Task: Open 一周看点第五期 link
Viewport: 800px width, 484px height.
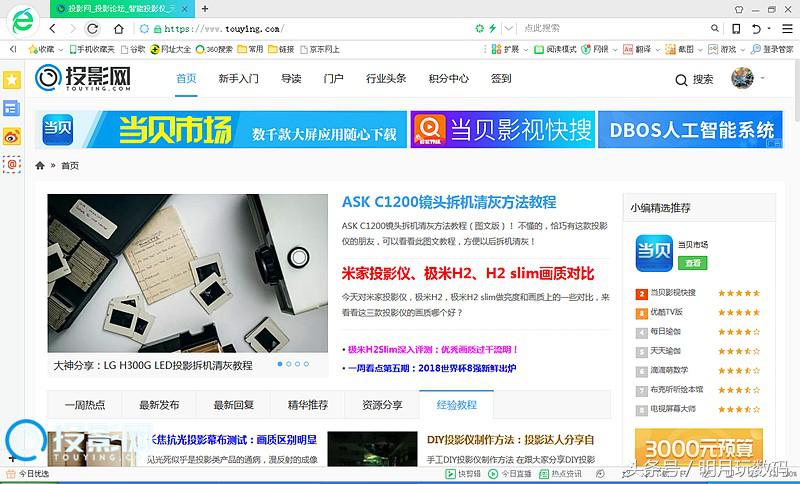Action: [432, 368]
